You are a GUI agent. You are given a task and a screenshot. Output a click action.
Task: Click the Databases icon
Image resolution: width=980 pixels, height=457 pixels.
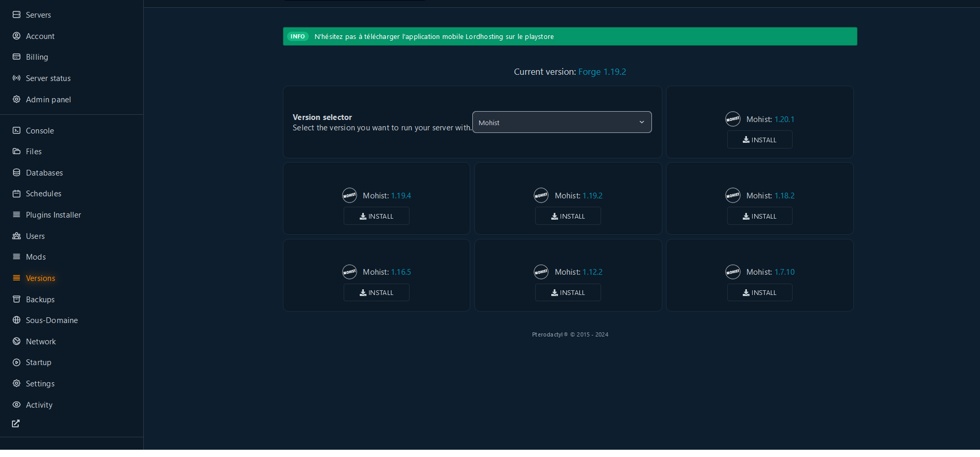tap(17, 172)
